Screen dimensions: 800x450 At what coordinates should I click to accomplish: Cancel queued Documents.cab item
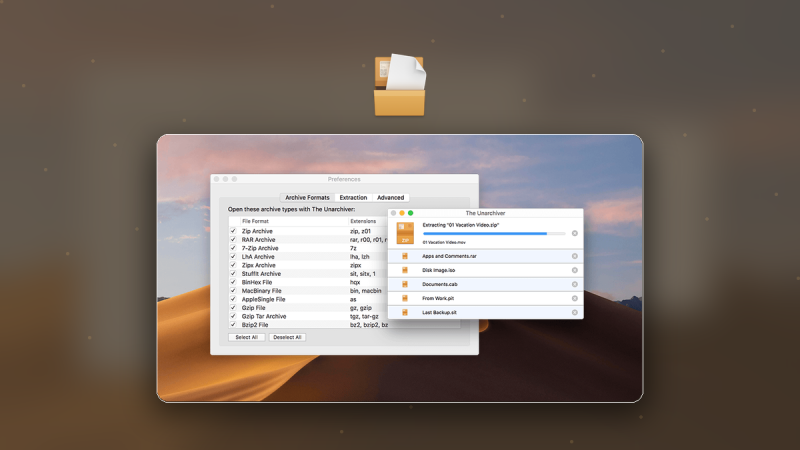click(x=574, y=284)
